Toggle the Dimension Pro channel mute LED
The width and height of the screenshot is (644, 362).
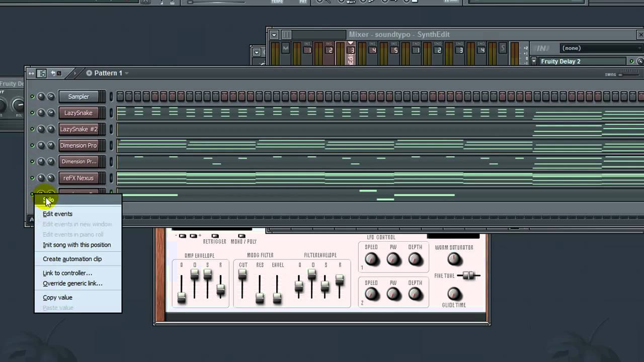(x=32, y=145)
